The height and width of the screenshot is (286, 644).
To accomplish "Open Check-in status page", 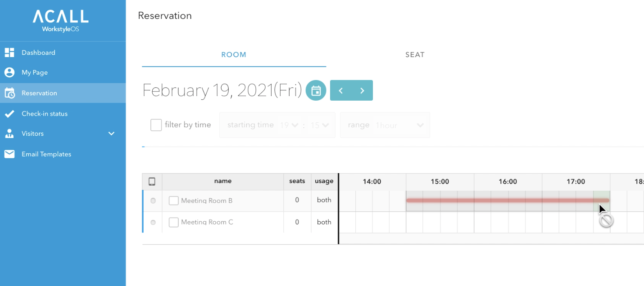I will coord(63,114).
